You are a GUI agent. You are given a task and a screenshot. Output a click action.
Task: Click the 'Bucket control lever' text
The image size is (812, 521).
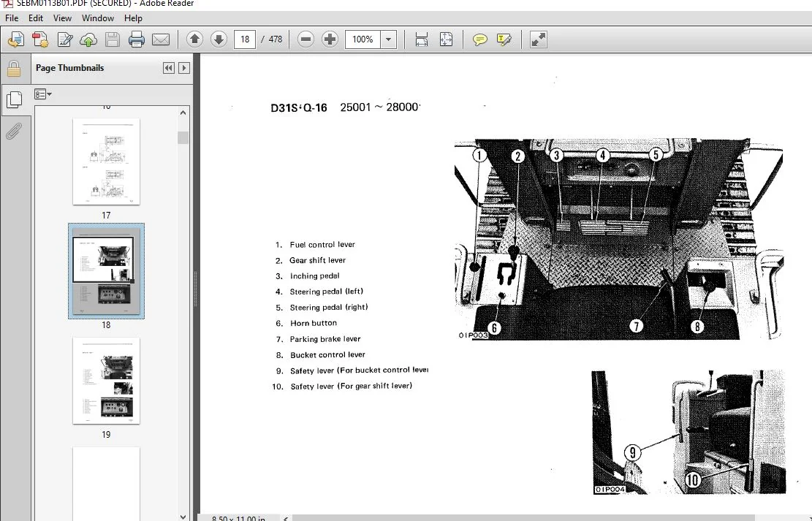coord(328,354)
